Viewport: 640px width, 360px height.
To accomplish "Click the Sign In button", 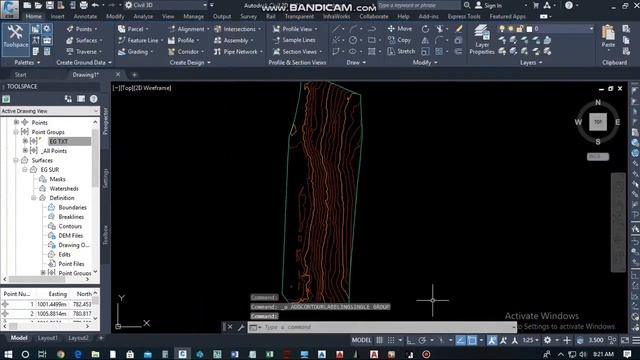I will coord(489,5).
